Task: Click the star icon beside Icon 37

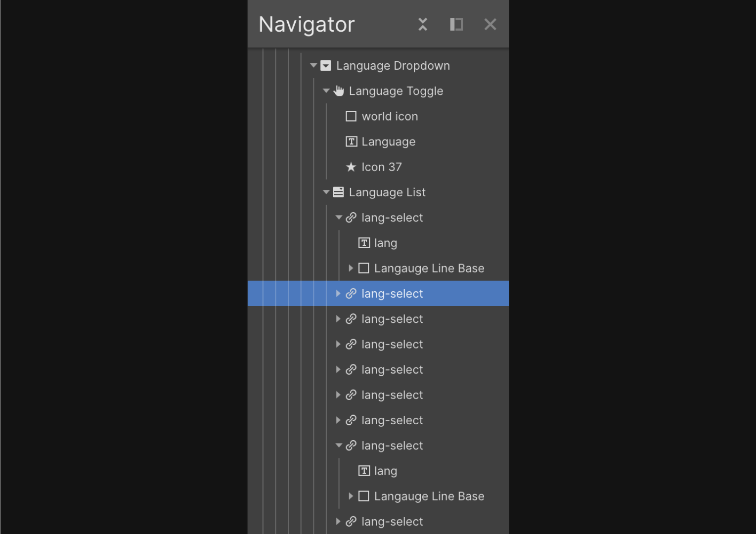Action: pyautogui.click(x=351, y=167)
